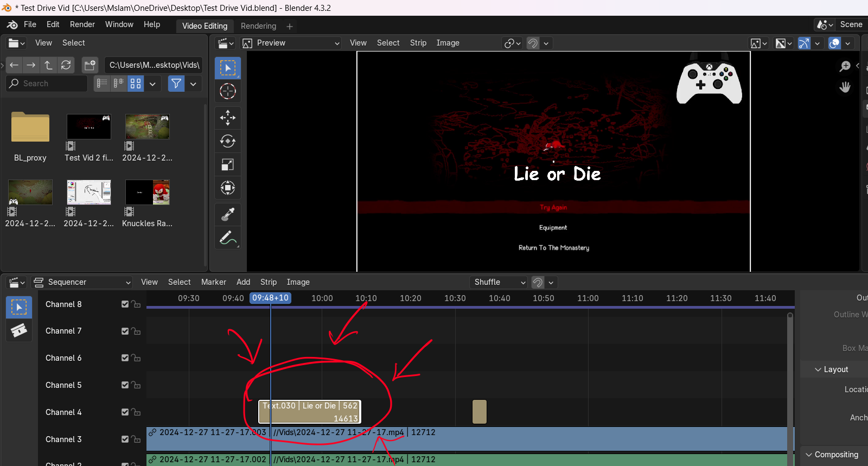868x466 pixels.
Task: Activate the Preview select box tool
Action: 228,68
